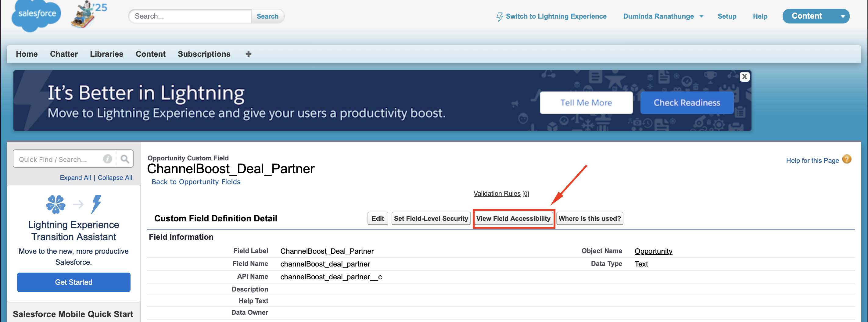Follow the Back to Opportunity Fields link
Image resolution: width=868 pixels, height=322 pixels.
(196, 181)
